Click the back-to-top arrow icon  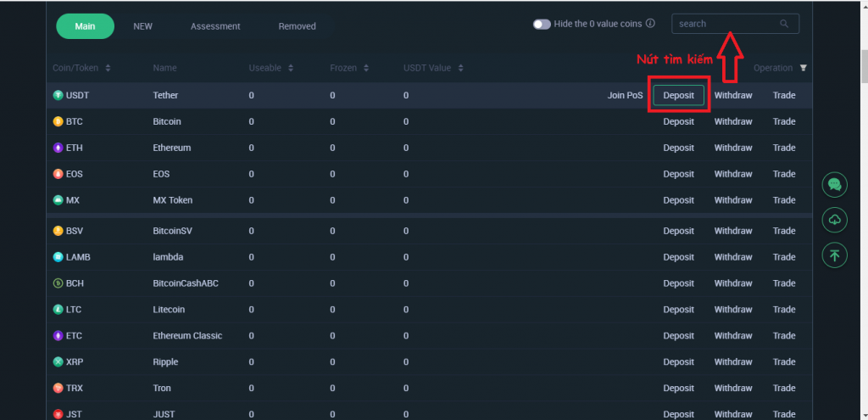click(x=834, y=255)
